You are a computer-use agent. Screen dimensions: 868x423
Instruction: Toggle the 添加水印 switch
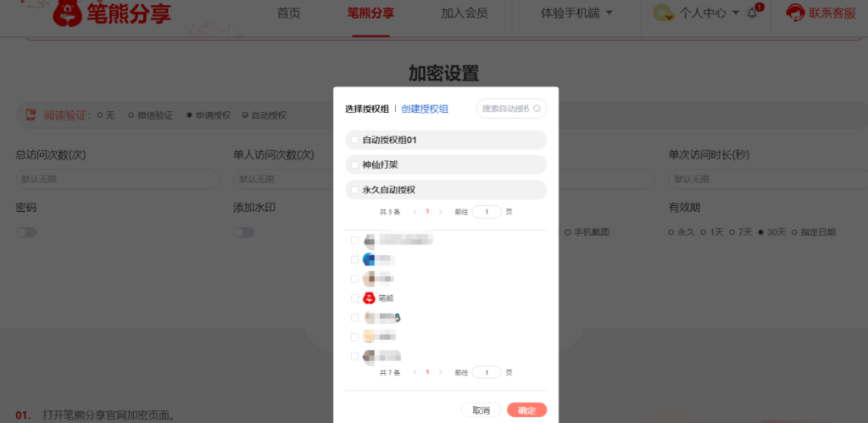click(243, 232)
